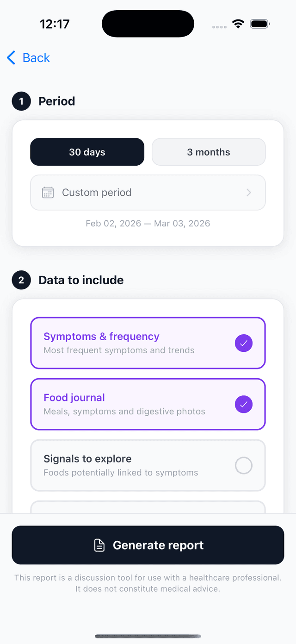Select the step 2 Data to include badge
The height and width of the screenshot is (644, 296).
(21, 280)
